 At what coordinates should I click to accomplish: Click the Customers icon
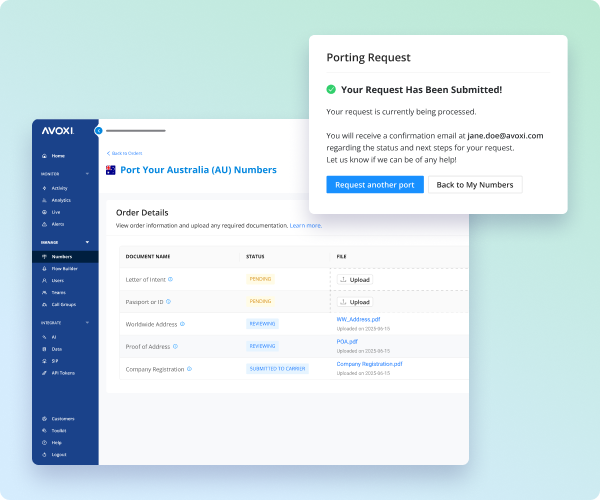(44, 419)
